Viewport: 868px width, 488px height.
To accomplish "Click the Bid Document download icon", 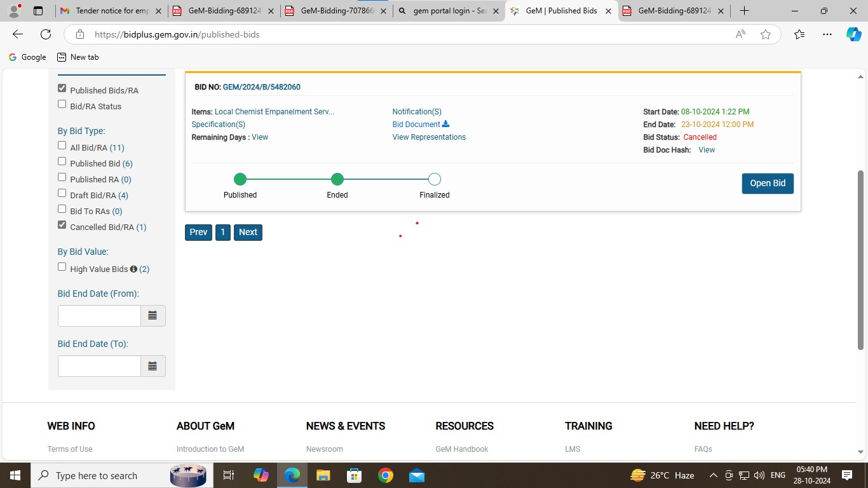I will click(x=445, y=125).
